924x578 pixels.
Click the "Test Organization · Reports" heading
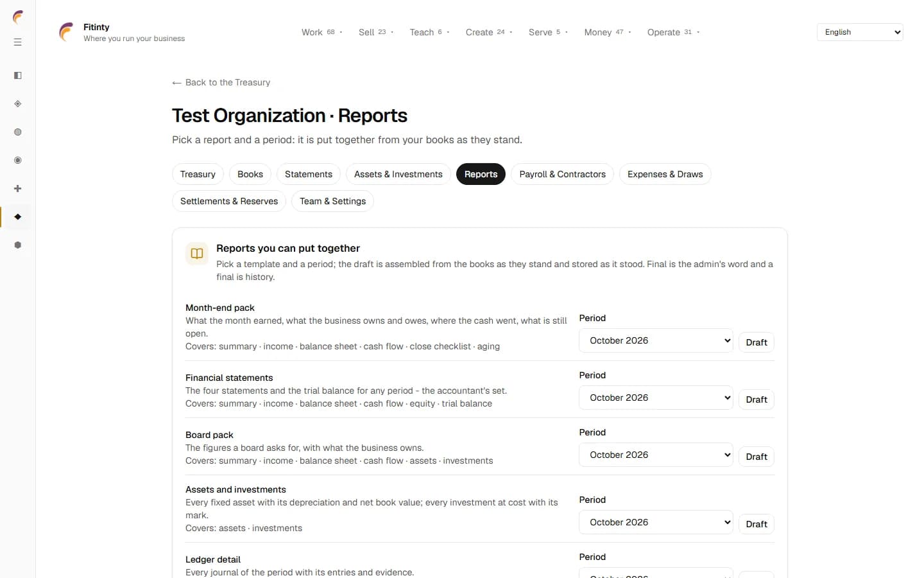pyautogui.click(x=289, y=116)
